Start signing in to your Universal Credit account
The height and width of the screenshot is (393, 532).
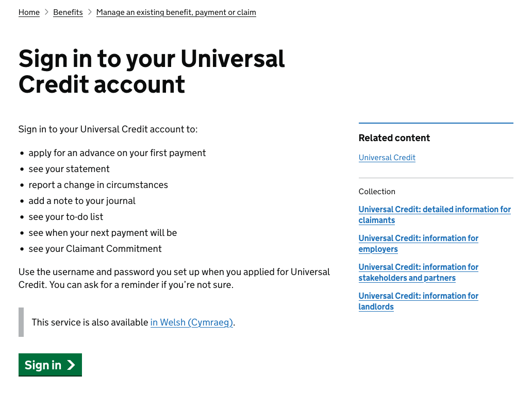click(x=50, y=365)
